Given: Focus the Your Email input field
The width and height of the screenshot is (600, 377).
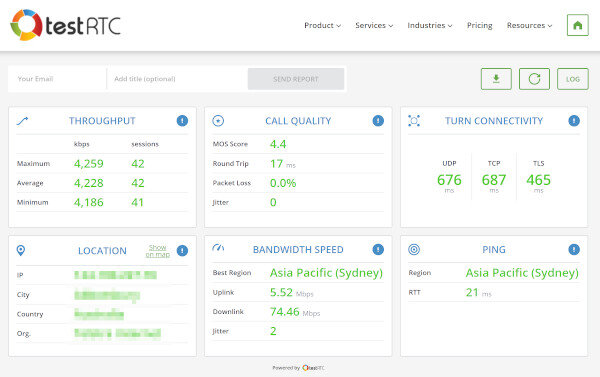Looking at the screenshot, I should click(57, 79).
